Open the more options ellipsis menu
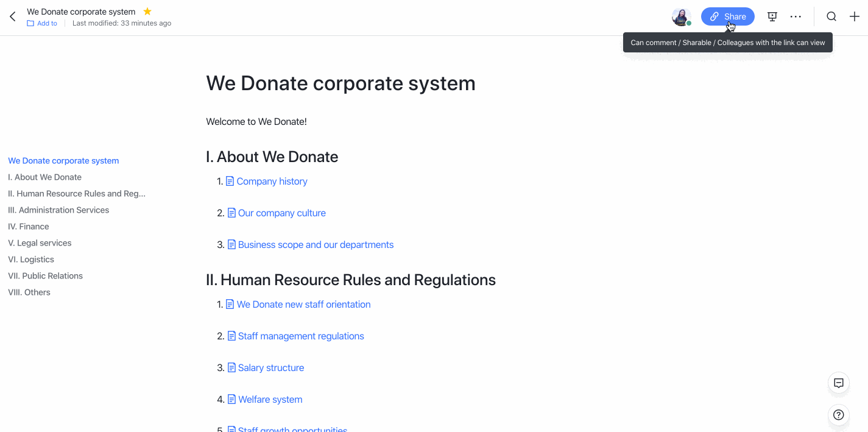The image size is (868, 432). [796, 16]
